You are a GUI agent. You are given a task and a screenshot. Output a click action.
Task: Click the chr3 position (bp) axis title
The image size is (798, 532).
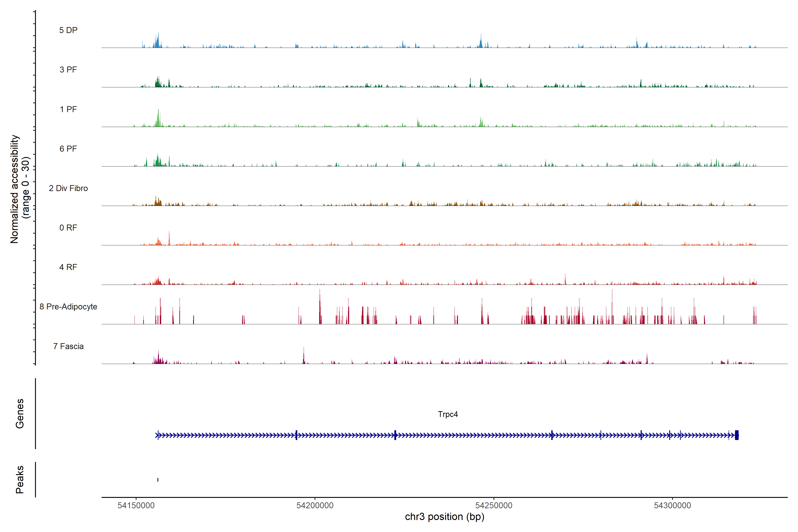[x=444, y=517]
